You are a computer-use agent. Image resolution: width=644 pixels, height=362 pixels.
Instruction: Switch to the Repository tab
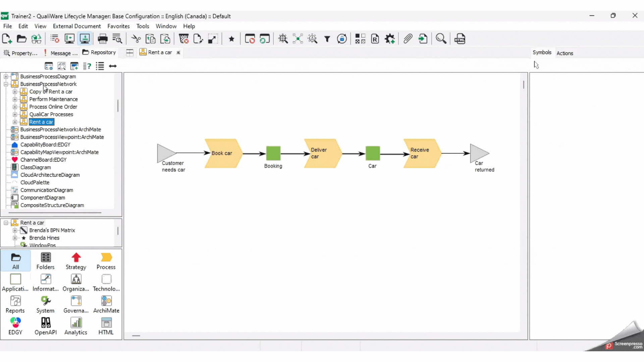pyautogui.click(x=99, y=52)
